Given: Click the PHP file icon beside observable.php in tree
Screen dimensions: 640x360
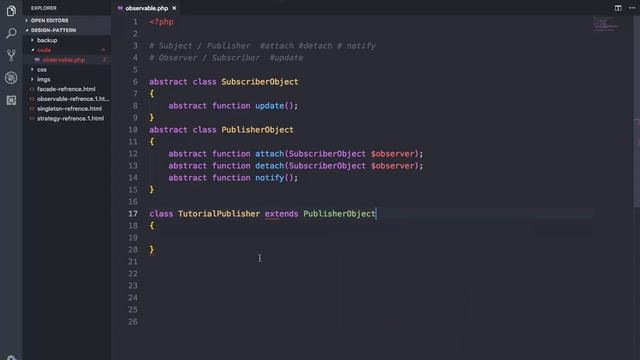Looking at the screenshot, I should 37,60.
